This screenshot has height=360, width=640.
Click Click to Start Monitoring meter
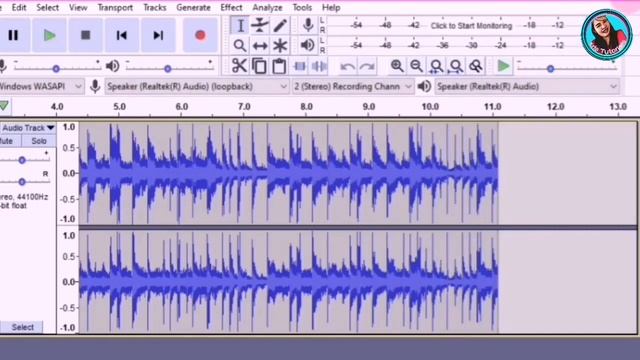[x=471, y=26]
